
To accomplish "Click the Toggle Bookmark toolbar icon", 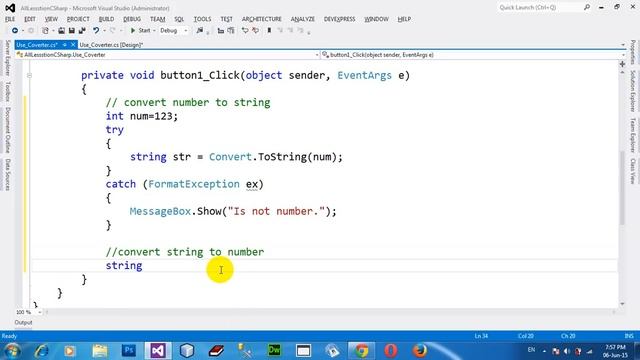I will click(x=269, y=31).
